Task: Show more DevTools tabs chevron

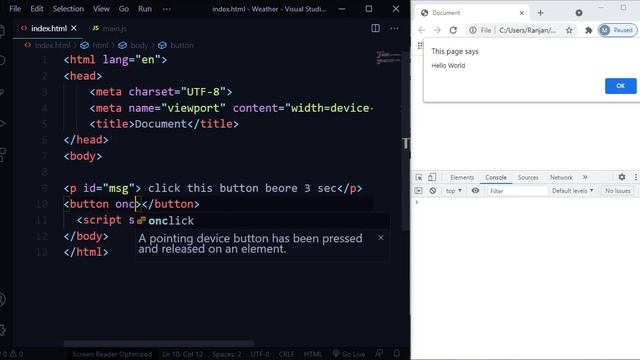Action: point(585,177)
